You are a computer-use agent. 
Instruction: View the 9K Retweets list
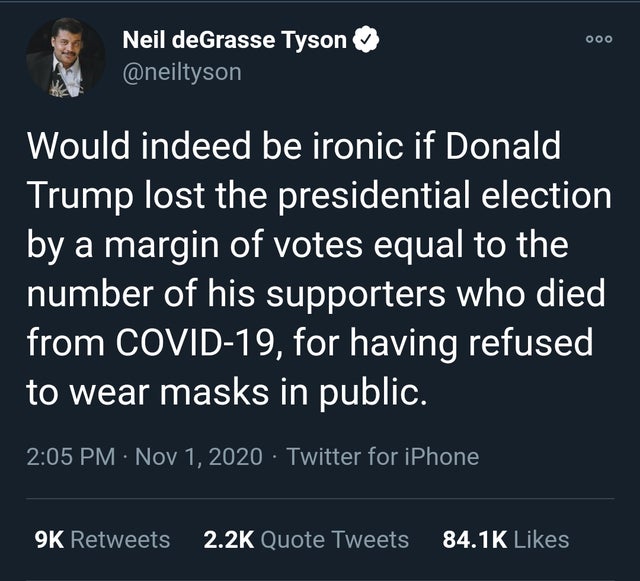pyautogui.click(x=102, y=539)
